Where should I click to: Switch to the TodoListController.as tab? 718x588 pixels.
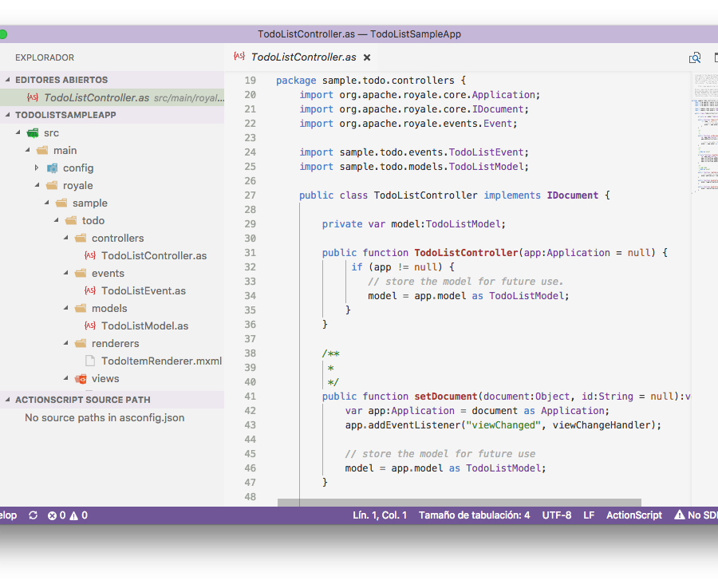click(x=303, y=57)
